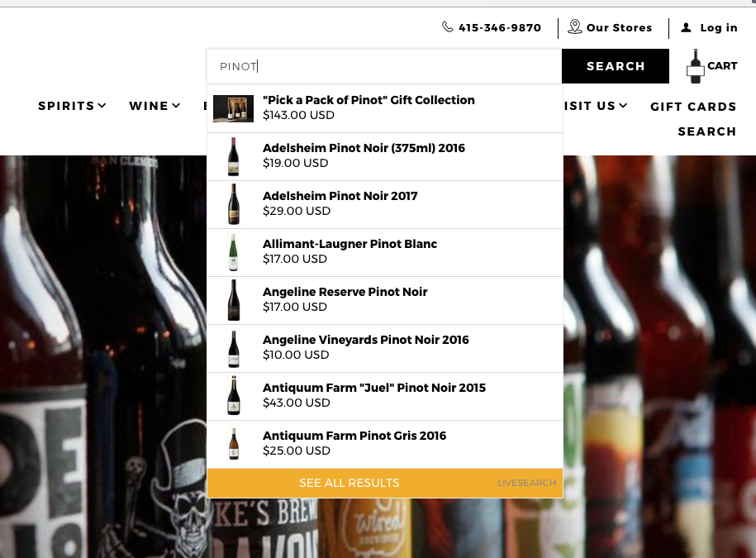Click the Our Stores location icon
The height and width of the screenshot is (558, 756).
(x=574, y=27)
